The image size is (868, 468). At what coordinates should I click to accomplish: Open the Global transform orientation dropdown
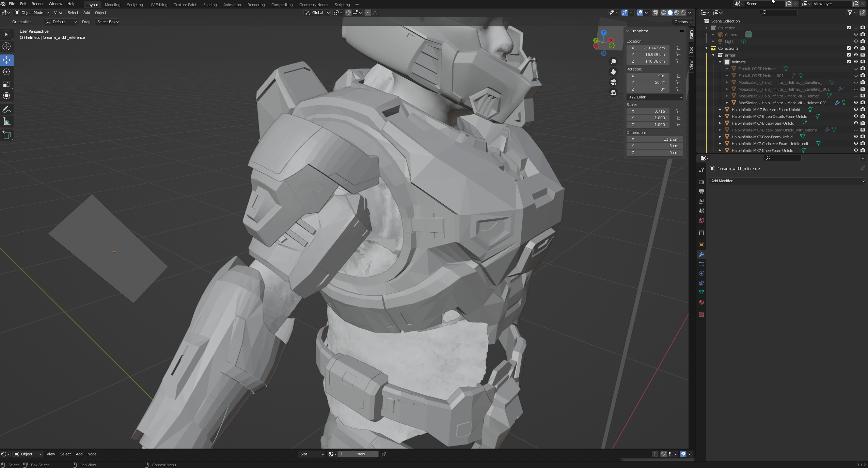pyautogui.click(x=317, y=13)
